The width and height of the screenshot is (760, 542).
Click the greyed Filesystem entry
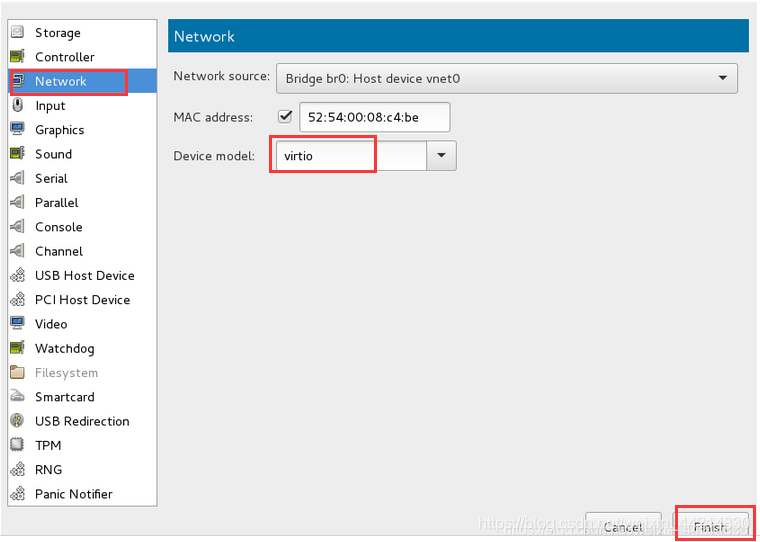point(82,372)
